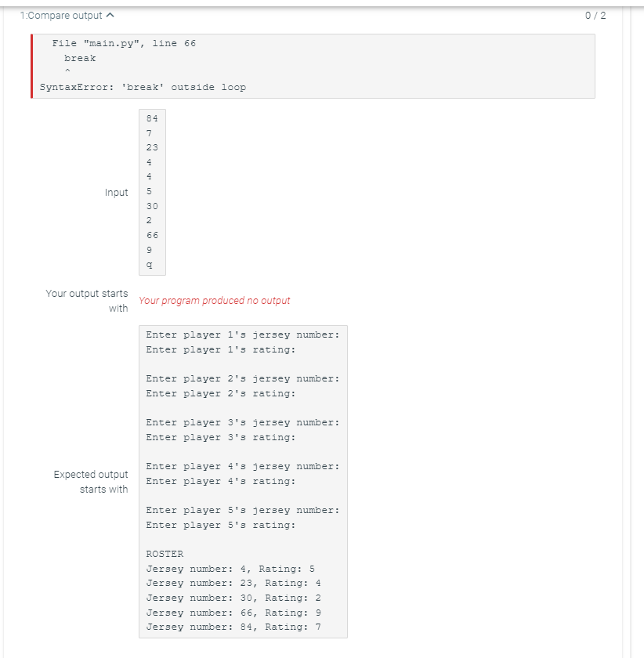Select the Expected output starts with label
This screenshot has width=644, height=658.
[x=91, y=482]
